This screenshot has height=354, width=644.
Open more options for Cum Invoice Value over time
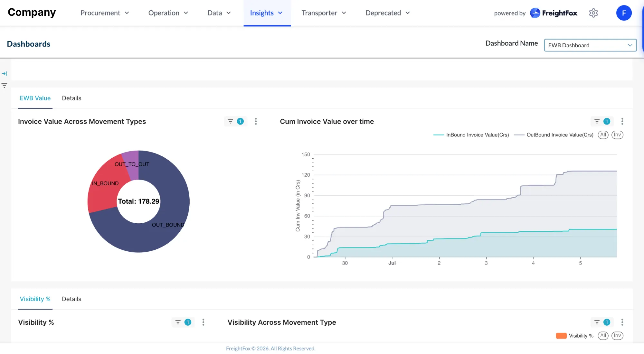tap(622, 121)
